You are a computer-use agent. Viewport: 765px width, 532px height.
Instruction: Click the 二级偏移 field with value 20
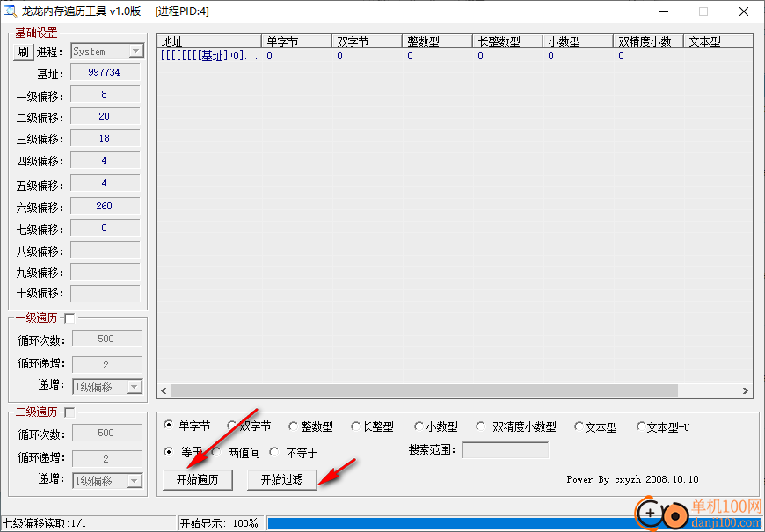[105, 117]
